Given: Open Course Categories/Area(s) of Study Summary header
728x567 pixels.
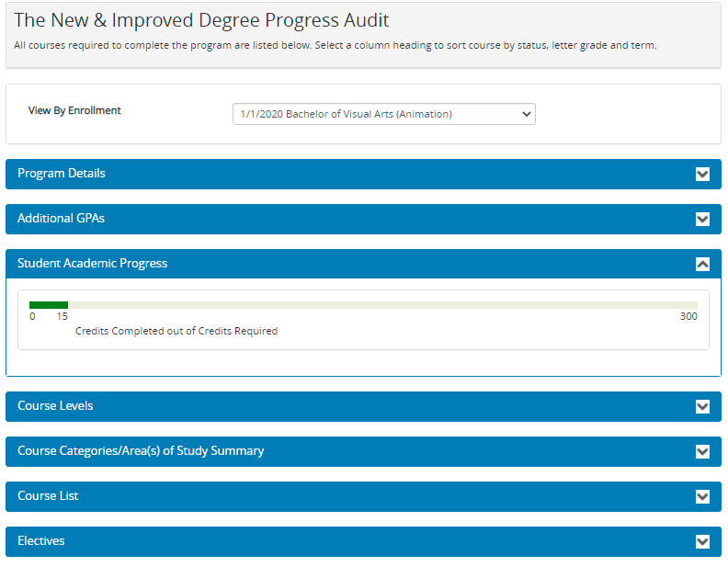Looking at the screenshot, I should click(363, 451).
